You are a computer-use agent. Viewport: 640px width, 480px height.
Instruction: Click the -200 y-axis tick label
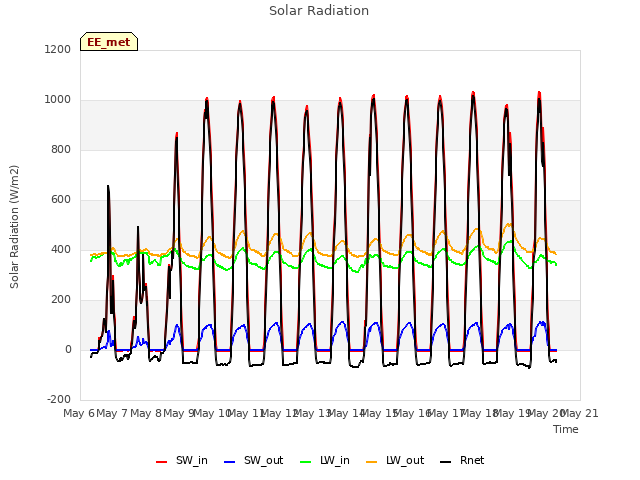(59, 399)
